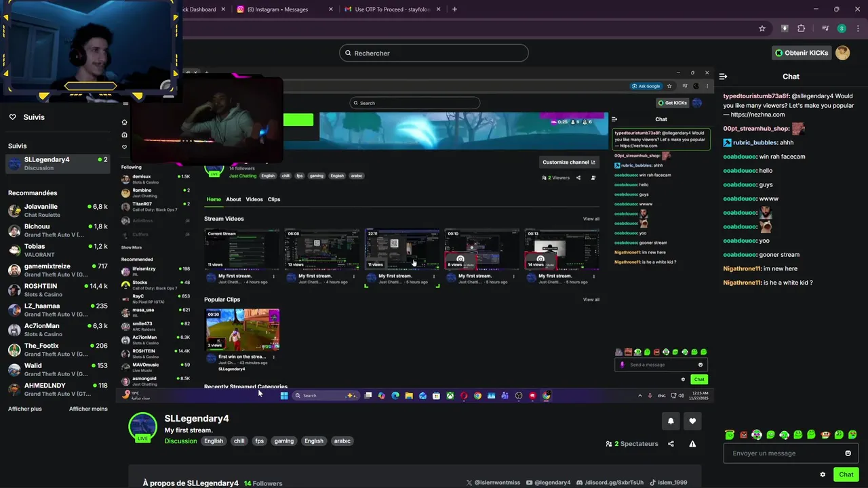Click the Envoyer un message input
868x488 pixels.
click(x=791, y=453)
